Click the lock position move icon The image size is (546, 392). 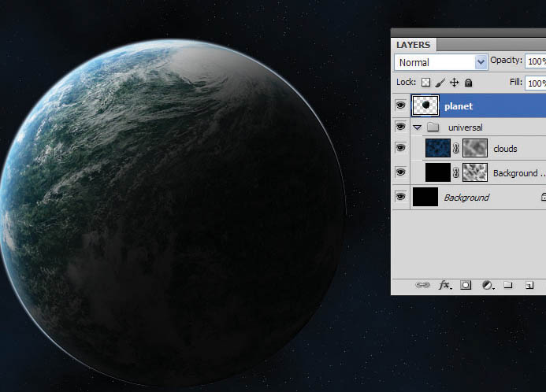point(455,83)
